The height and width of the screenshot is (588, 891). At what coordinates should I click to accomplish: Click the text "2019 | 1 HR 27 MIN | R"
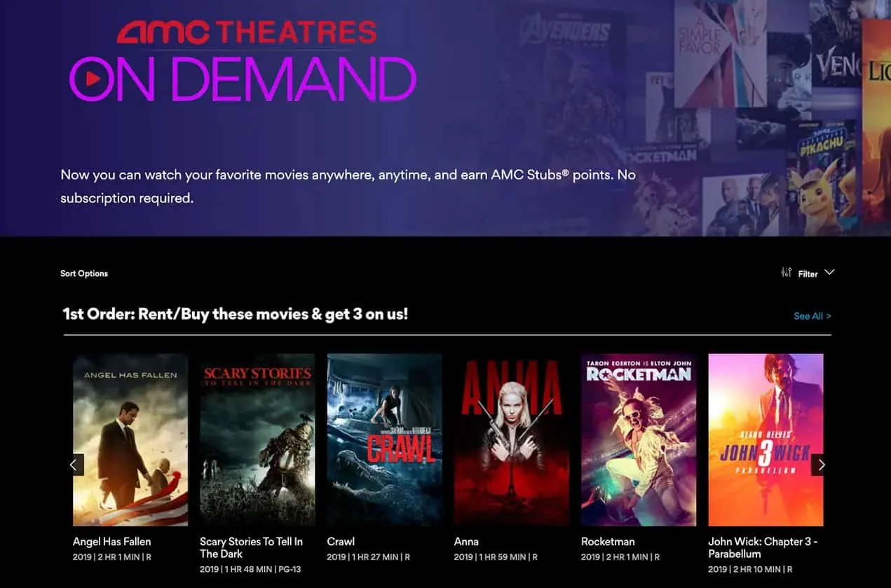[x=368, y=557]
